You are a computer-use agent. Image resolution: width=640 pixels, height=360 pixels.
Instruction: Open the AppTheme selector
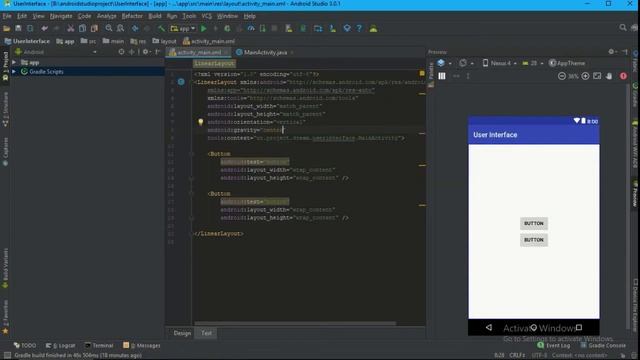point(567,63)
